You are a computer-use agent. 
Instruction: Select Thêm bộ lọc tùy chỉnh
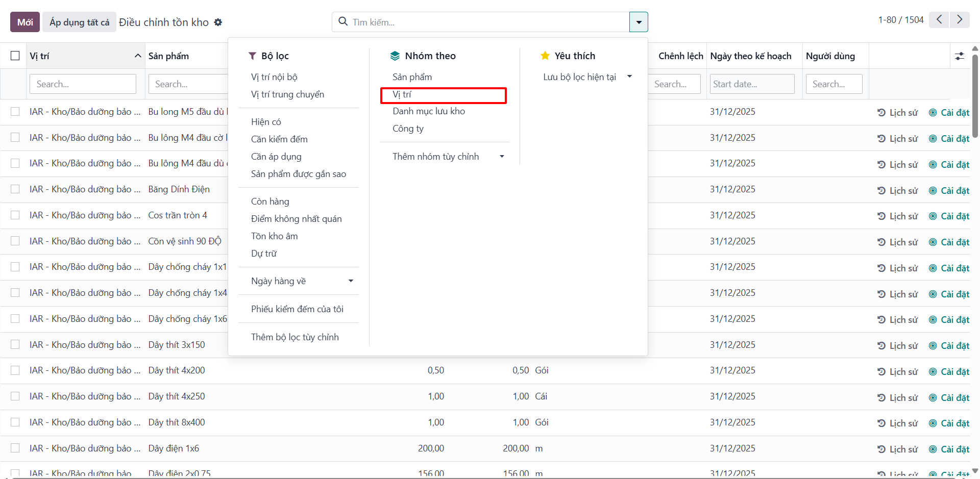tap(295, 337)
